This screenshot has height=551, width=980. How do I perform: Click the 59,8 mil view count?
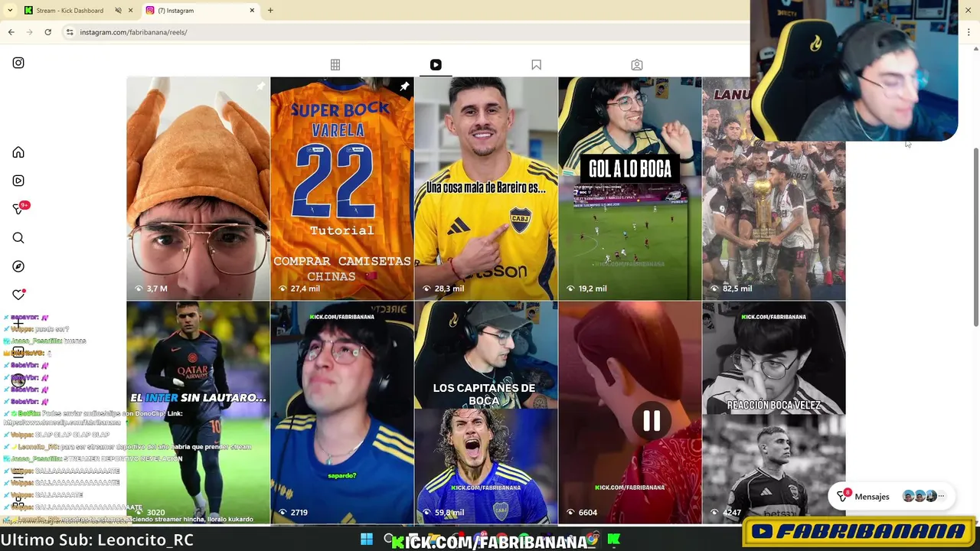click(x=443, y=513)
